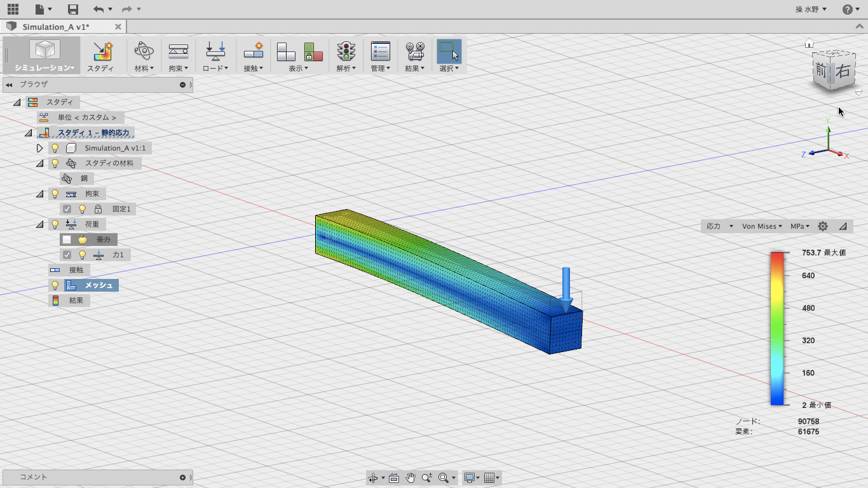Collapse the 拘束 tree node
868x488 pixels.
(x=39, y=194)
